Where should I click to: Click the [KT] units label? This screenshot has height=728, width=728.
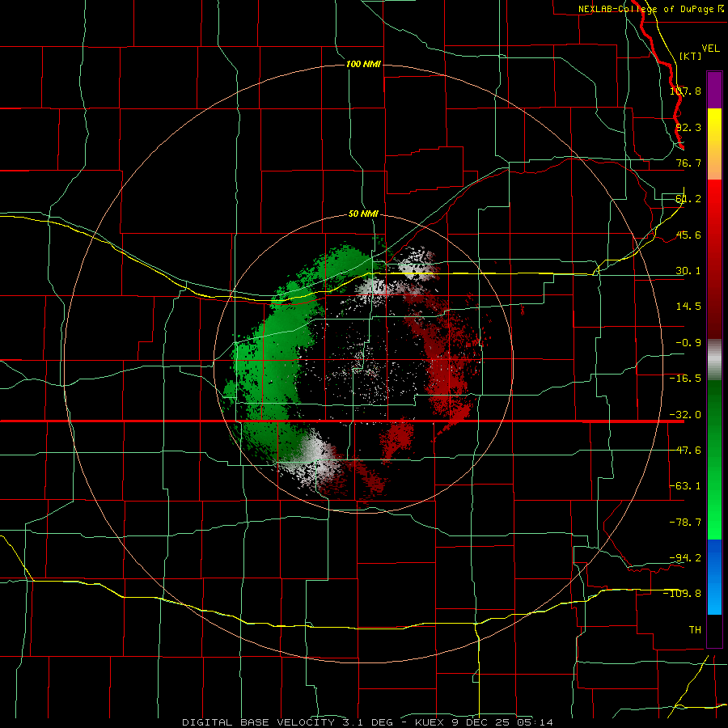(691, 56)
